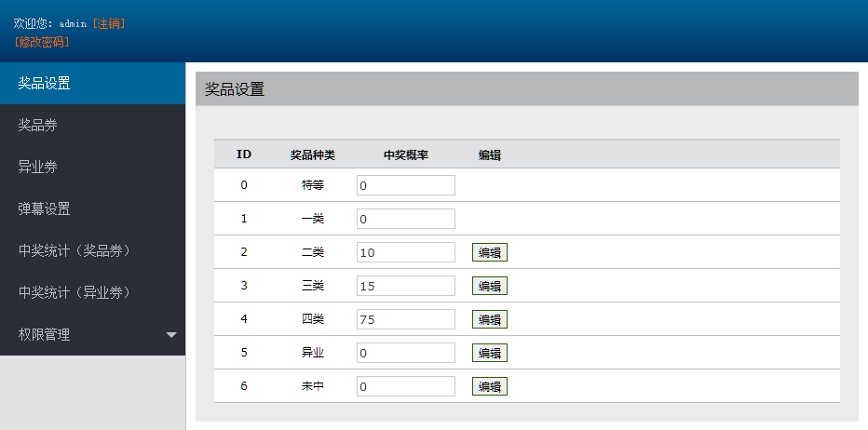The image size is (868, 430).
Task: Focus the probability field for 一类
Action: point(406,219)
